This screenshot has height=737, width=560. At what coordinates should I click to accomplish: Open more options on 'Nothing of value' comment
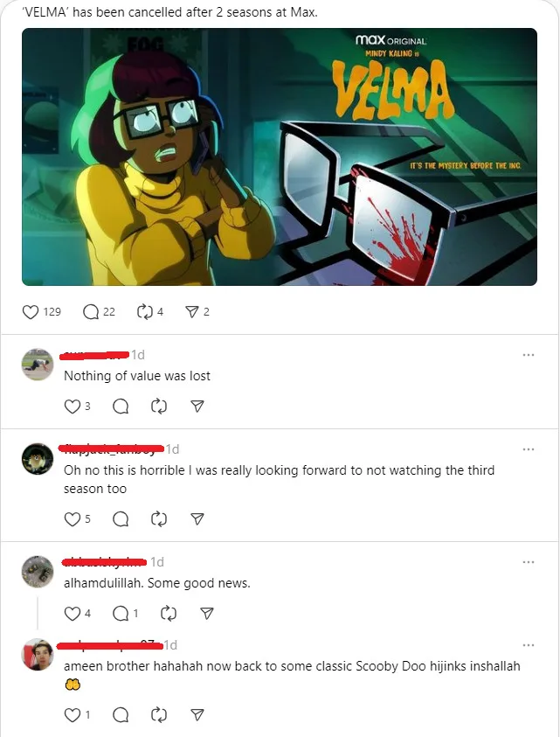529,355
